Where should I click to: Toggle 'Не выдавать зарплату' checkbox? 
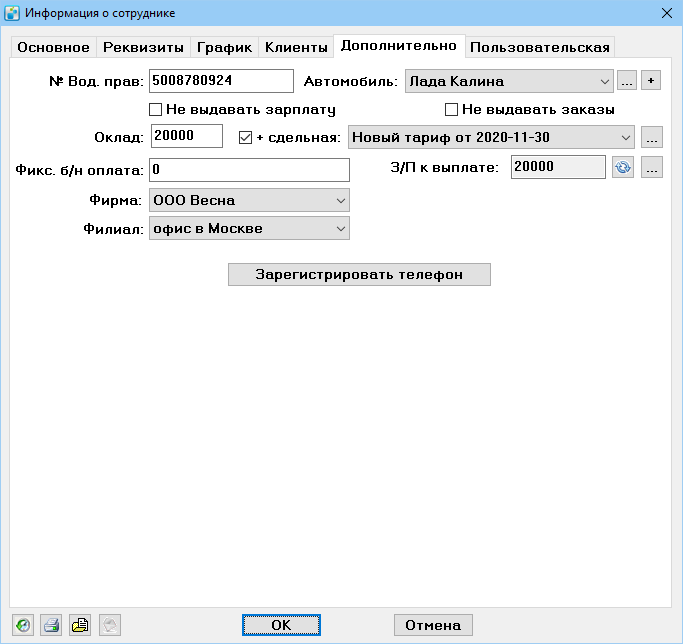pyautogui.click(x=156, y=109)
